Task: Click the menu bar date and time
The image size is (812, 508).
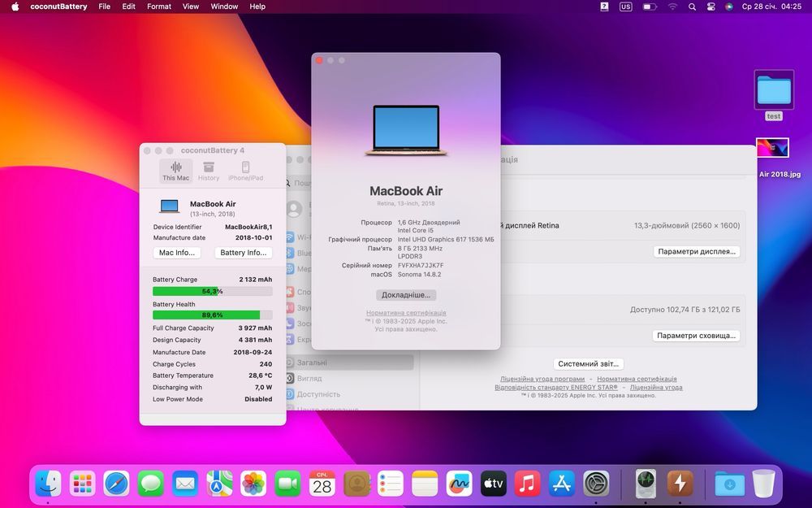Action: pyautogui.click(x=771, y=7)
